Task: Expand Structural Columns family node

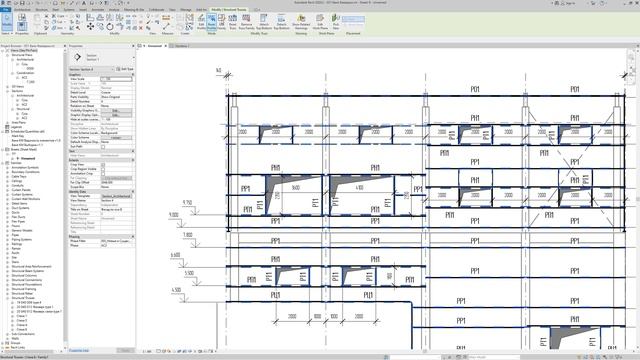Action: (x=7, y=276)
